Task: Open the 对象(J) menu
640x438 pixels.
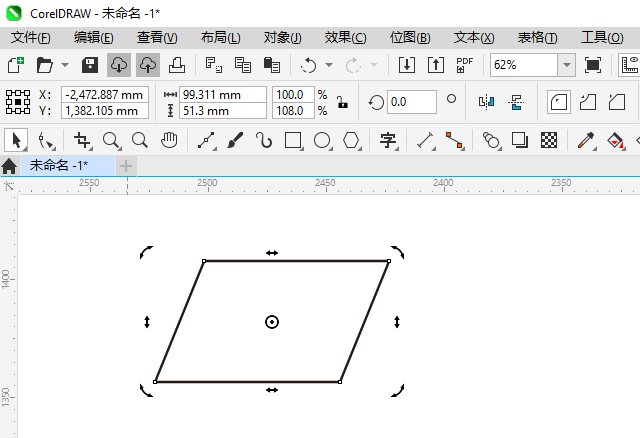Action: point(282,38)
